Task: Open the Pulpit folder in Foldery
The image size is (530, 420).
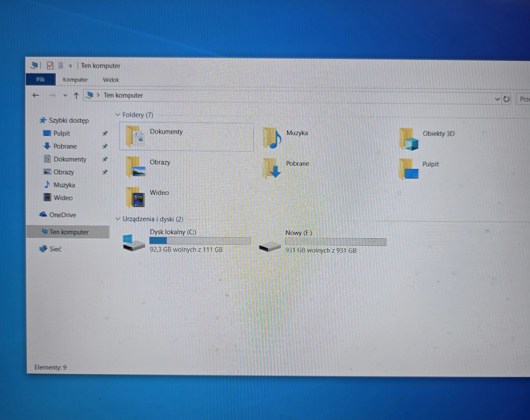Action: click(419, 169)
